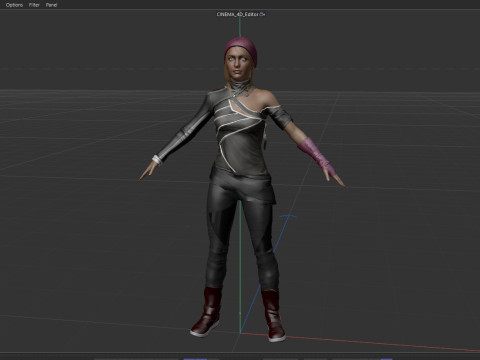Click the CINEMA_4D_Editor camera label
Viewport: 480px width, 360px height.
coord(238,14)
